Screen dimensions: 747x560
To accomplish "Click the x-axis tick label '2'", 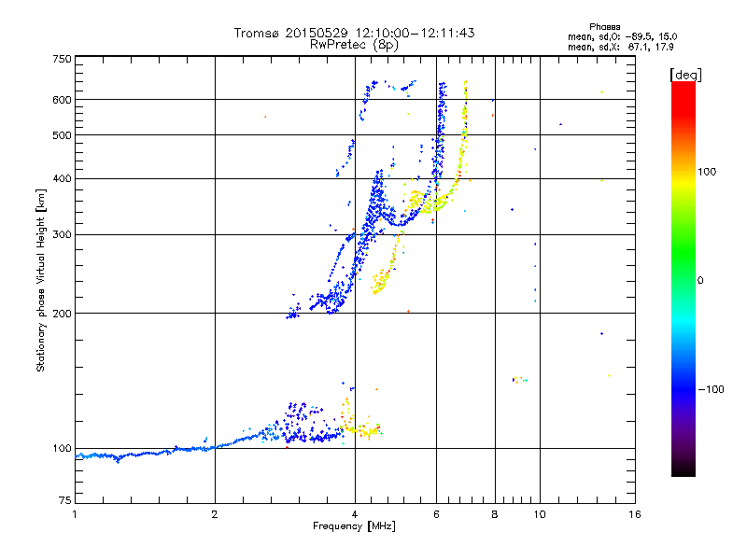I will coord(215,514).
